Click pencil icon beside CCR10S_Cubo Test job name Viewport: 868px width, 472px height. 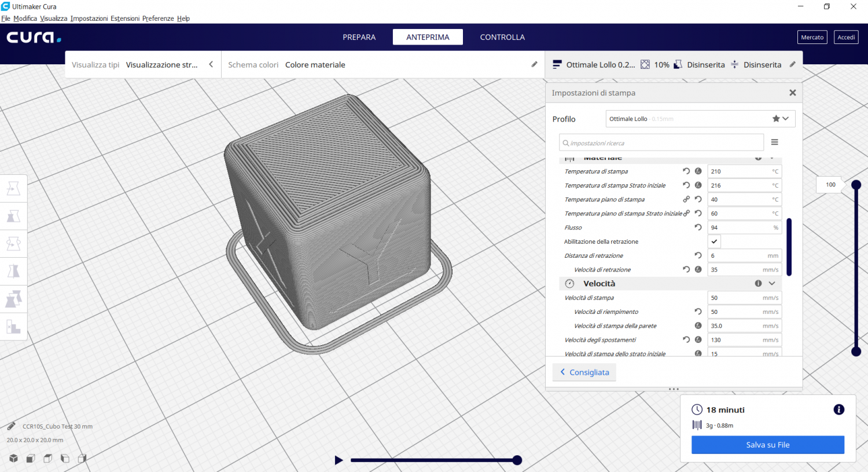tap(11, 426)
